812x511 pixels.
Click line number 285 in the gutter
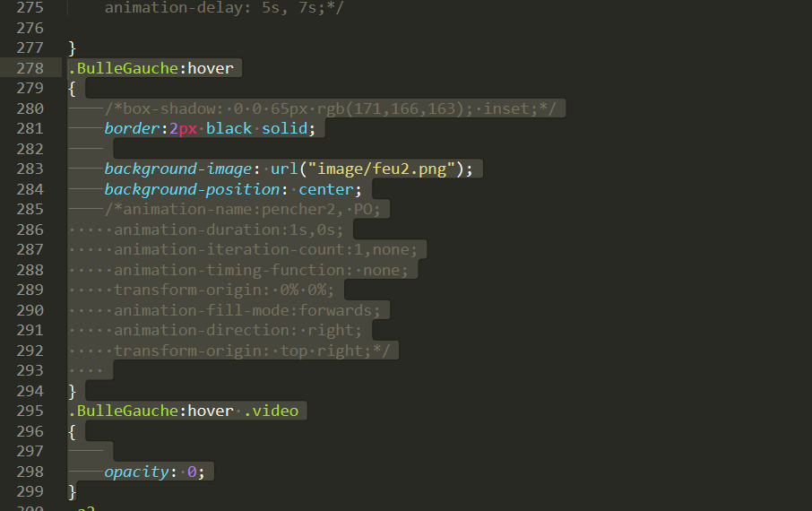tap(30, 210)
